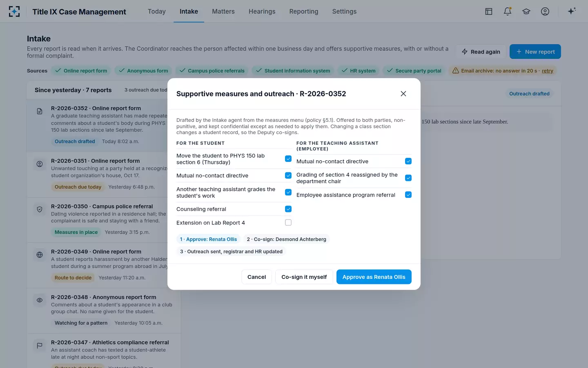Viewport: 588px width, 368px height.
Task: Click the globe icon for R-2026-0349
Action: [x=40, y=255]
